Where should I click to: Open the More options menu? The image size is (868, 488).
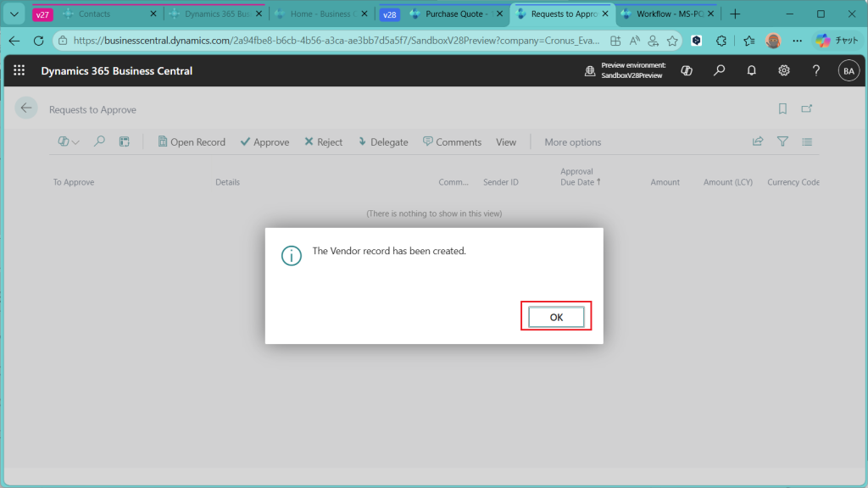pyautogui.click(x=572, y=142)
